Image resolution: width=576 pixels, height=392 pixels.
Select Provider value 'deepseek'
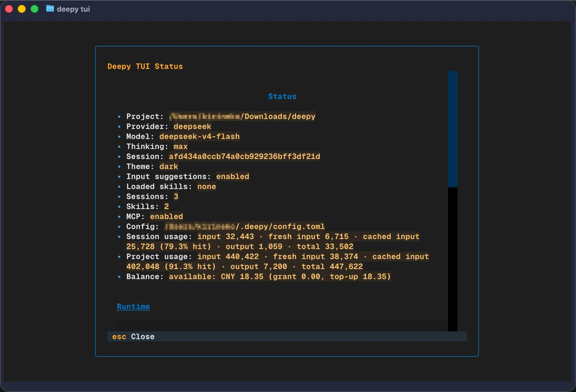click(192, 126)
